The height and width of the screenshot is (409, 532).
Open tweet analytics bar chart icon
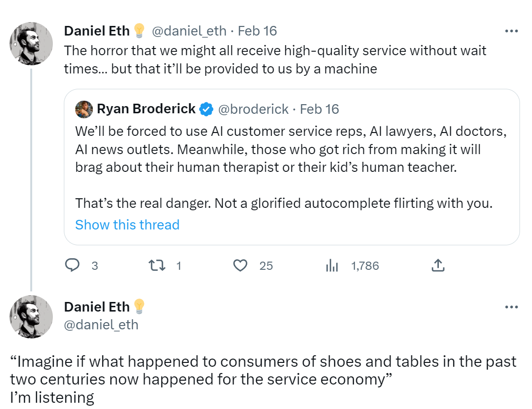(332, 265)
